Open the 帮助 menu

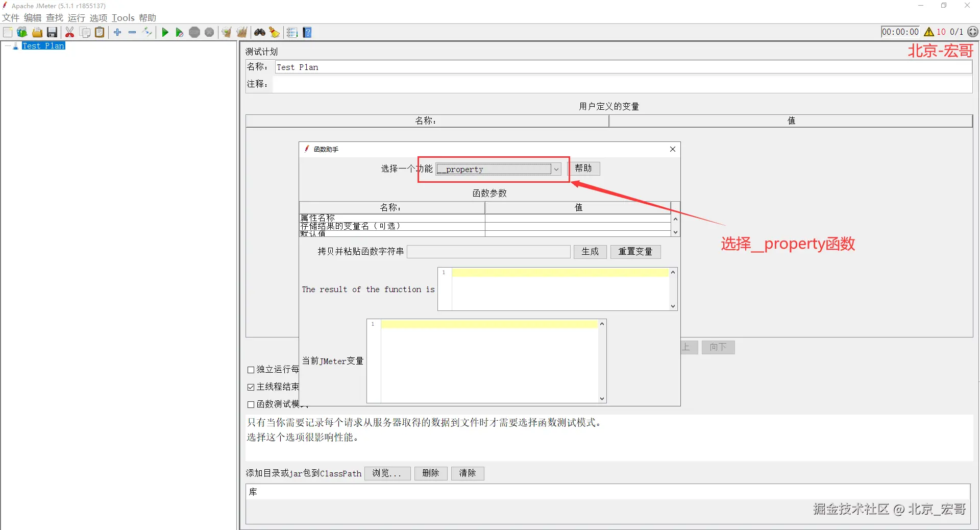(148, 18)
